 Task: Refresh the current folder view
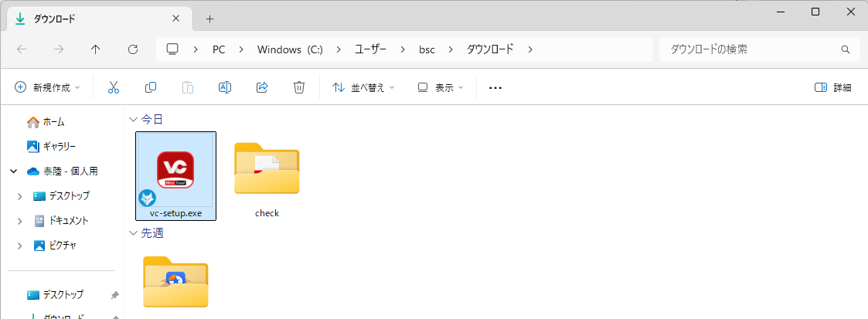coord(133,49)
